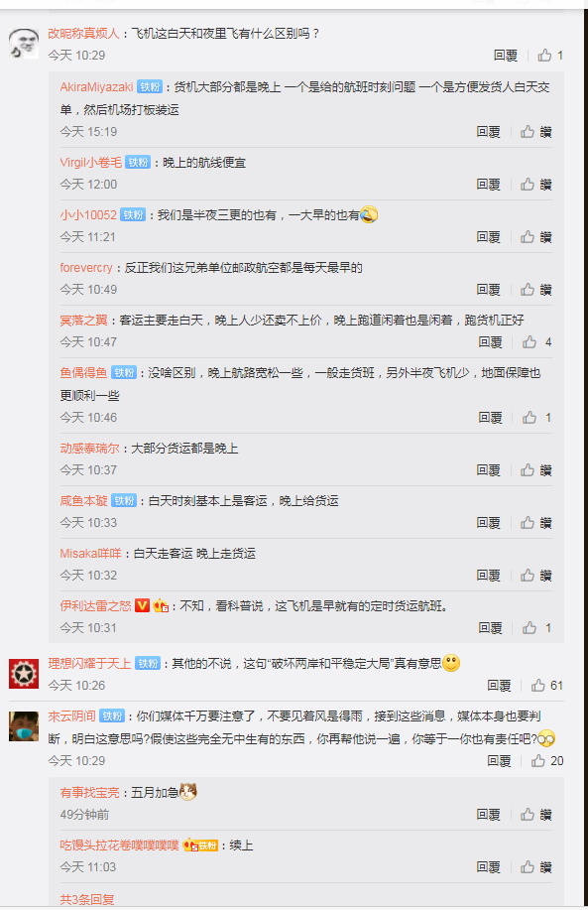This screenshot has width=588, height=910.
Task: Like 有事找宝亮's reply 五月加急
Action: point(535,815)
